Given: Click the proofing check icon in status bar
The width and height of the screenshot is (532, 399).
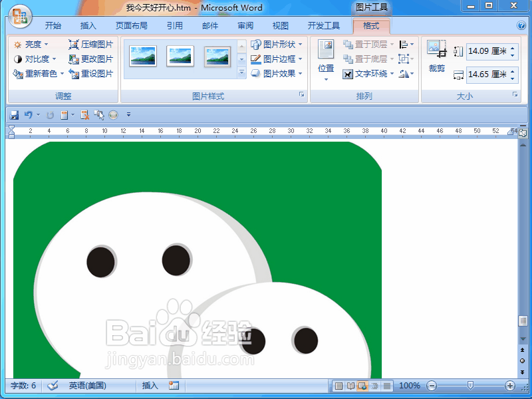Looking at the screenshot, I should click(53, 386).
